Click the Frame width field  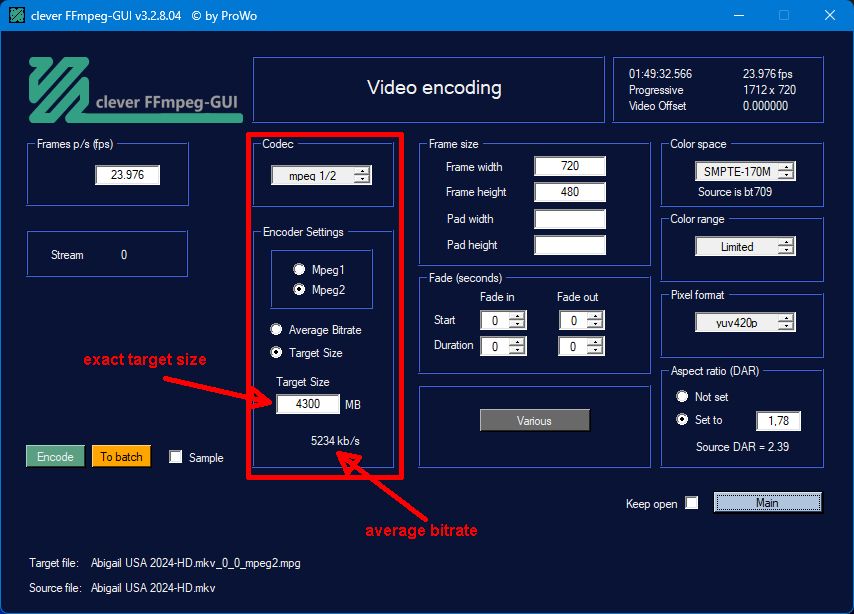pyautogui.click(x=570, y=166)
